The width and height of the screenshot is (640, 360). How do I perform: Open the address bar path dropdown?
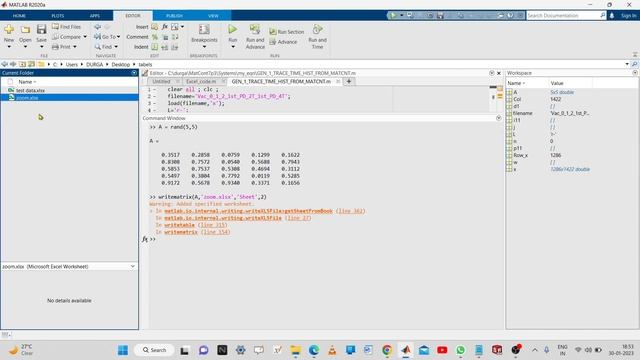627,64
